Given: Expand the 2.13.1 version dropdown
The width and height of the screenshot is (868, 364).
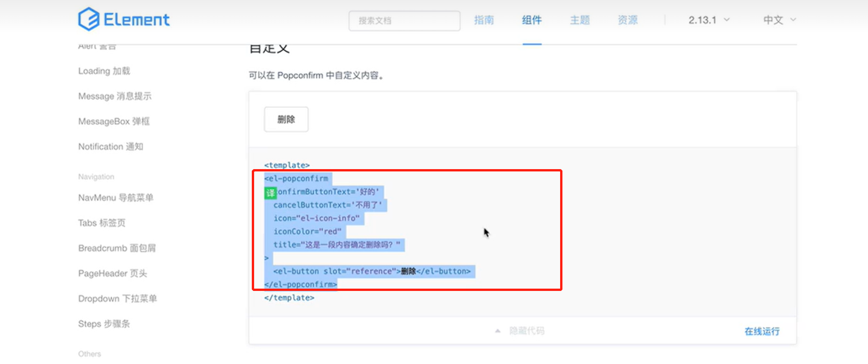Looking at the screenshot, I should (709, 20).
